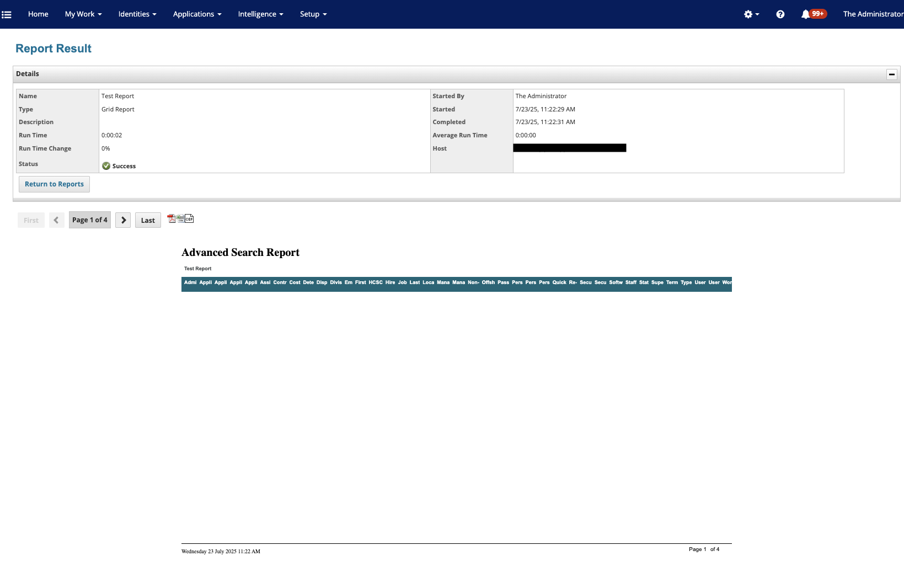Click the Offsh column header
This screenshot has width=904, height=588.
click(x=488, y=282)
